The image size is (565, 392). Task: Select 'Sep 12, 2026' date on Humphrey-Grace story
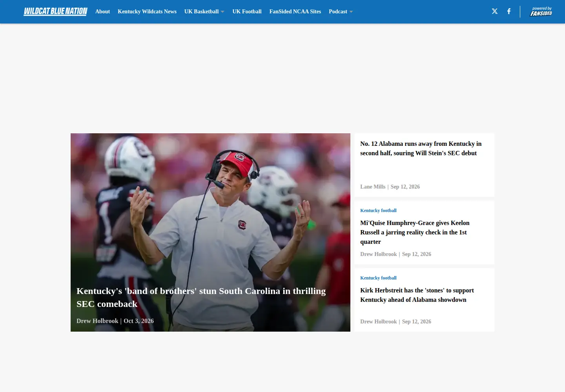pyautogui.click(x=416, y=254)
